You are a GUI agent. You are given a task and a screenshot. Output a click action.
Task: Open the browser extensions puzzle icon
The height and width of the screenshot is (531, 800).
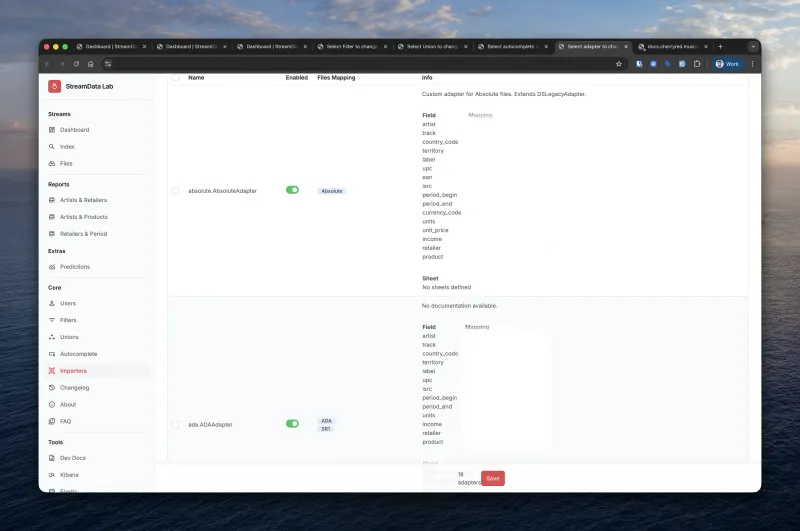697,64
